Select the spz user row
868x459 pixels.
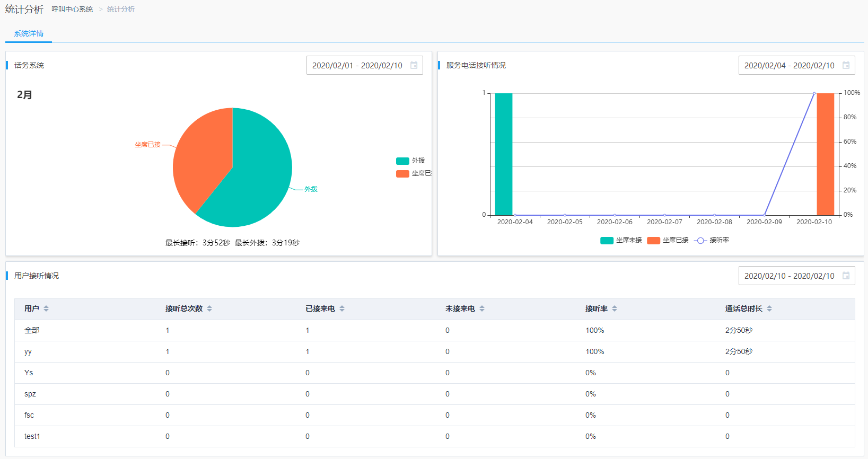point(434,394)
